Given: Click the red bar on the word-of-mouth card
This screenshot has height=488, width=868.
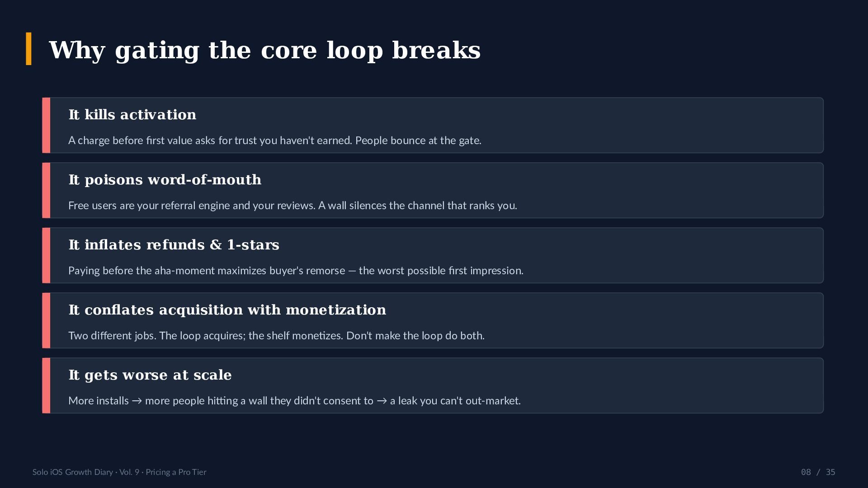Looking at the screenshot, I should point(46,190).
